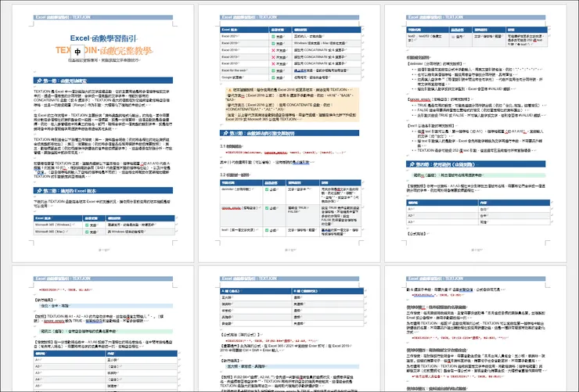
Task: Click the page number footer on page three
Action: coord(477,250)
